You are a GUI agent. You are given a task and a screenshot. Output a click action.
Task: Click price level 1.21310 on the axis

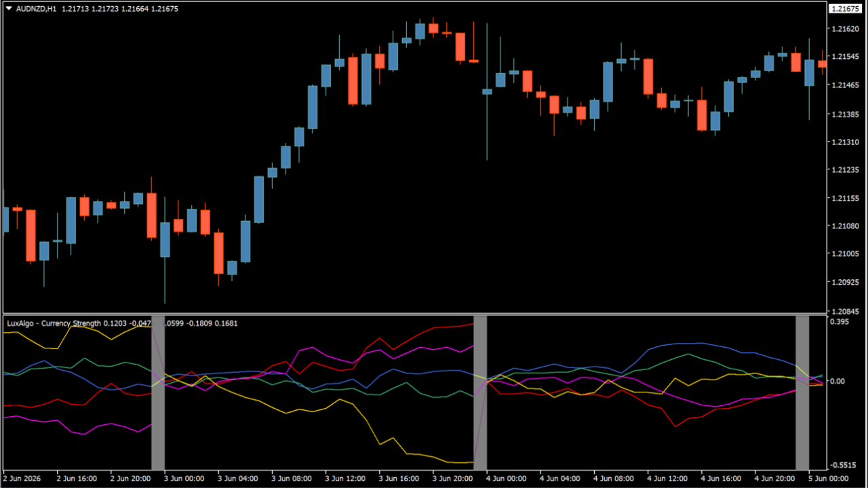[x=846, y=142]
